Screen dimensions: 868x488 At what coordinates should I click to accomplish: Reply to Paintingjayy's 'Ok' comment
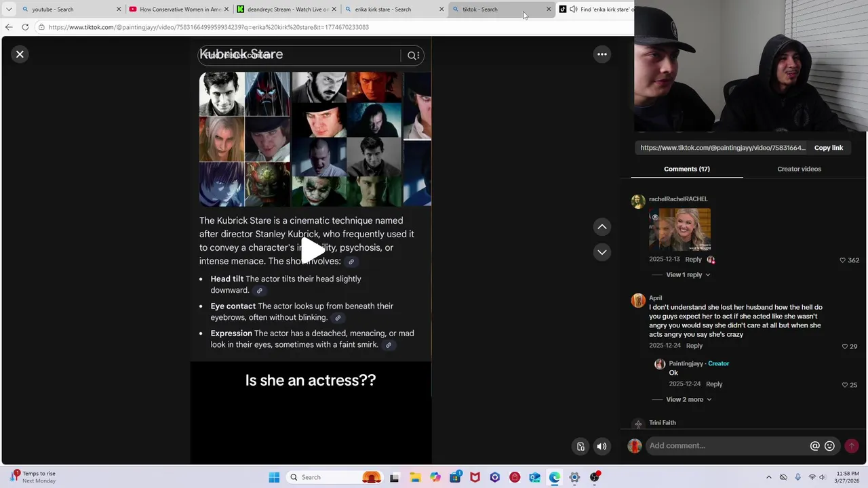pyautogui.click(x=714, y=384)
